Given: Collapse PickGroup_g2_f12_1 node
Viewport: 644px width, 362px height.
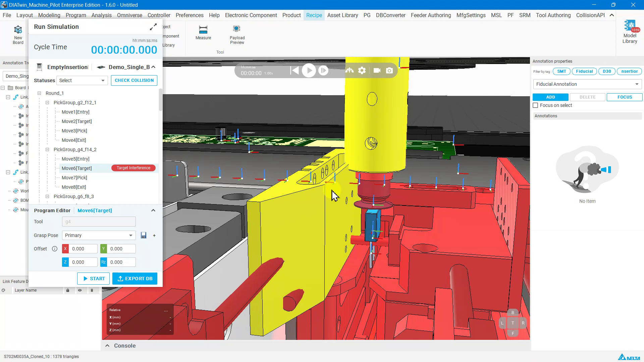Looking at the screenshot, I should tap(47, 103).
